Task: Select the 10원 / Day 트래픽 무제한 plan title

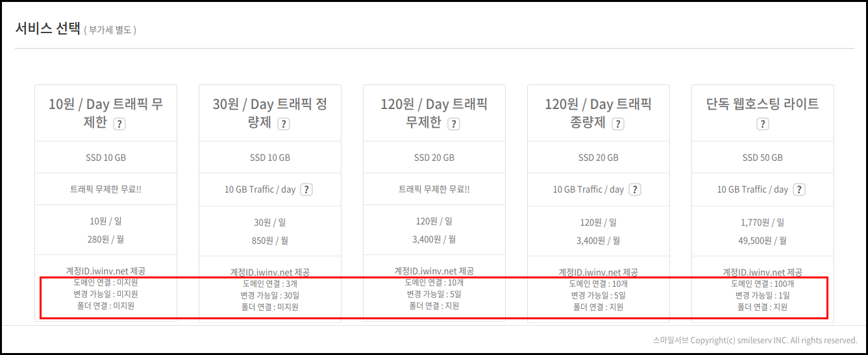Action: click(106, 113)
